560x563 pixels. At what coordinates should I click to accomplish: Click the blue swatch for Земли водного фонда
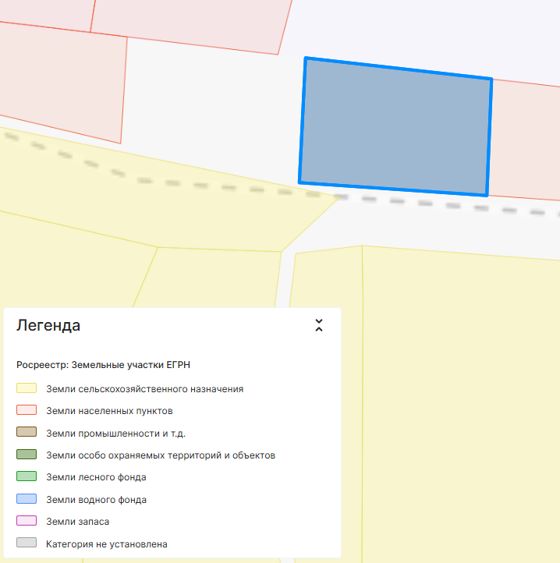click(x=27, y=499)
